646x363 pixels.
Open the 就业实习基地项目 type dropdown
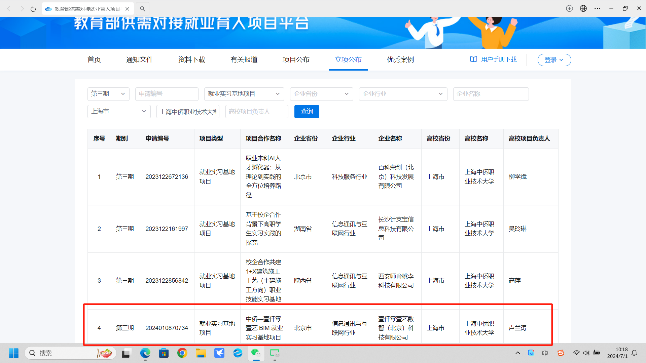pos(244,94)
